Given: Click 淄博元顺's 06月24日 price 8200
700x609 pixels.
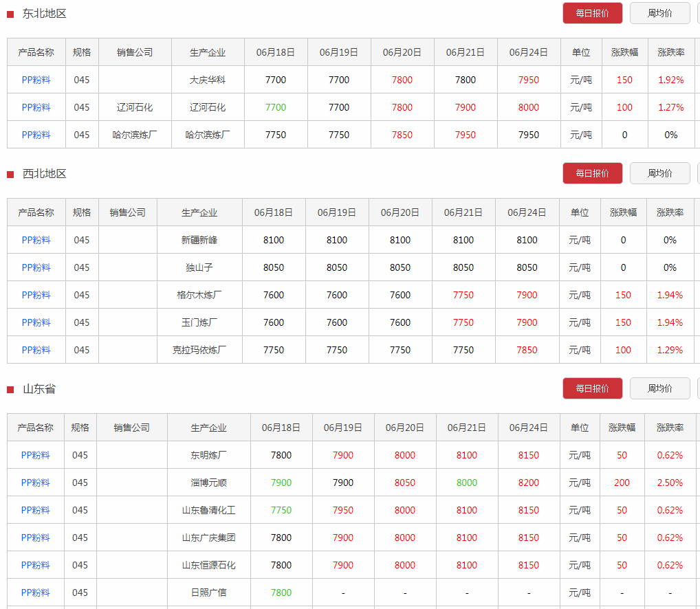Looking at the screenshot, I should tap(529, 483).
